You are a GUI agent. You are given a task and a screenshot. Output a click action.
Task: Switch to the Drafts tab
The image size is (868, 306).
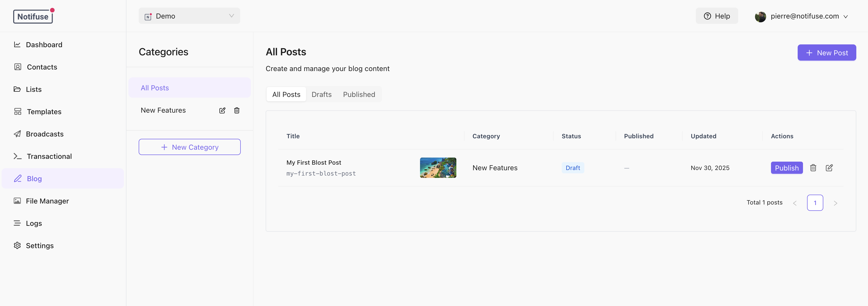pos(322,94)
